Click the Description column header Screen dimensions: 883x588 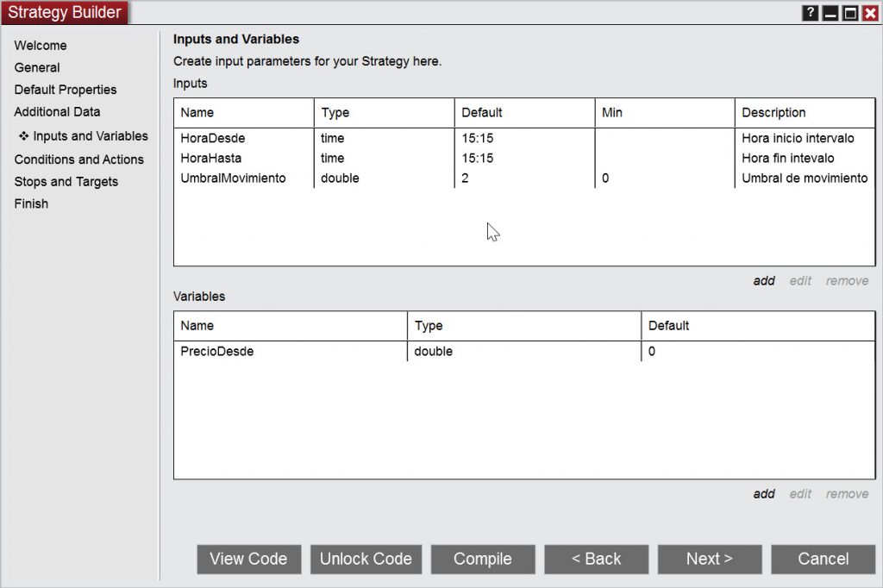click(x=805, y=113)
